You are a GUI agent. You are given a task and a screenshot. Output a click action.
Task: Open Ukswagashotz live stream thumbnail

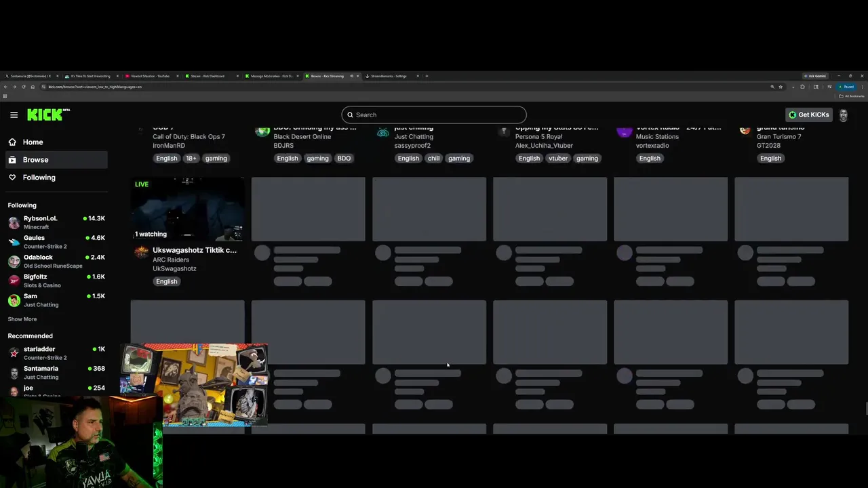tap(188, 209)
